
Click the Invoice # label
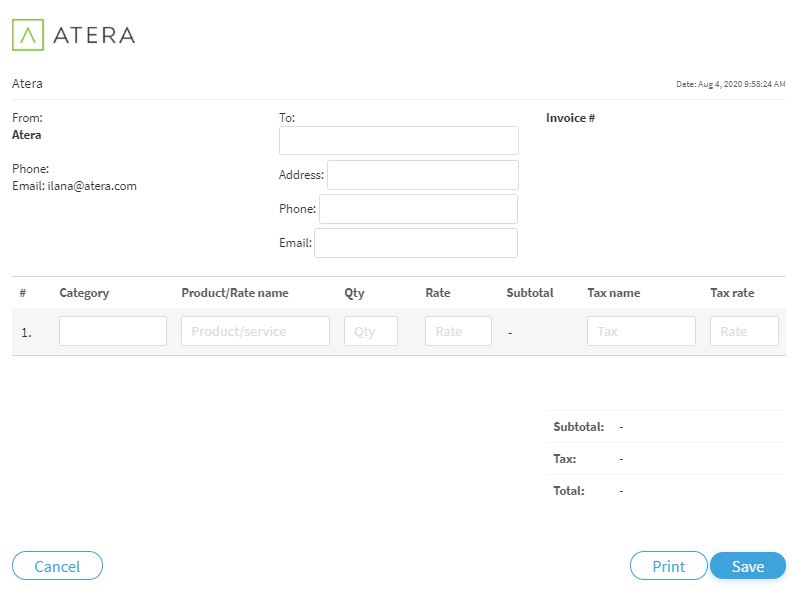pyautogui.click(x=570, y=118)
